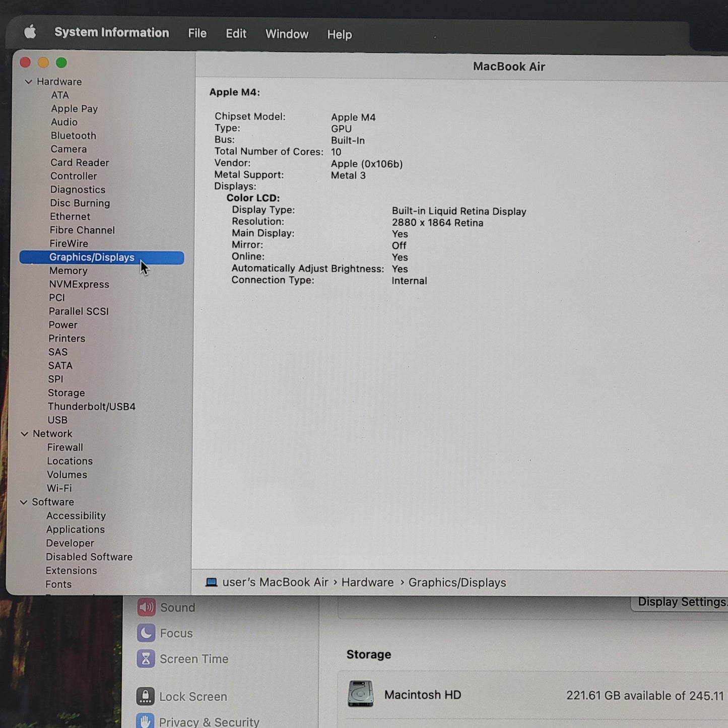Select Ethernet in the sidebar
Viewport: 728px width, 728px height.
point(70,217)
